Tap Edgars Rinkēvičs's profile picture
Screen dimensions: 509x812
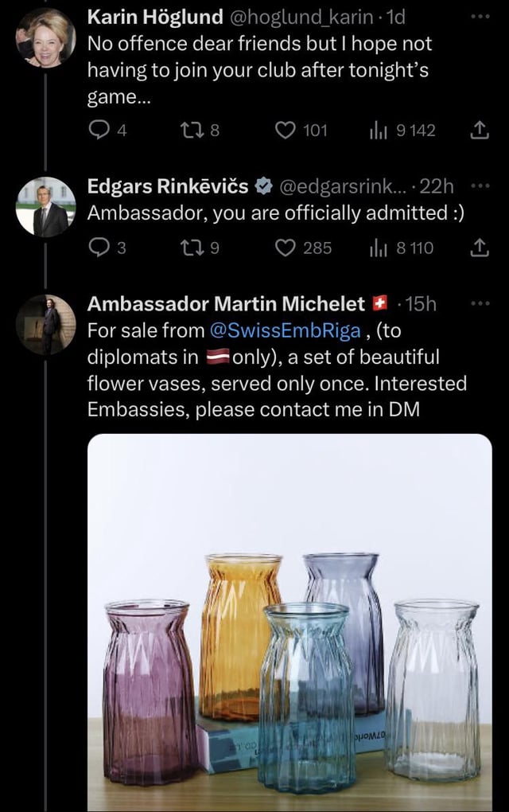(x=45, y=207)
